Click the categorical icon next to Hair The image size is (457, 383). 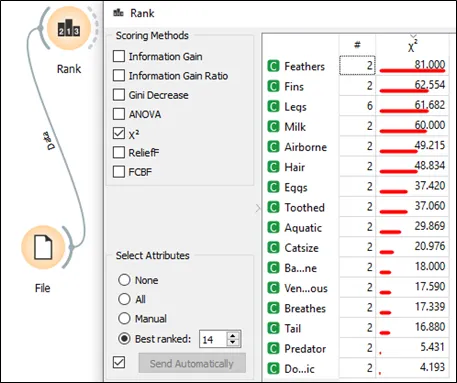273,167
